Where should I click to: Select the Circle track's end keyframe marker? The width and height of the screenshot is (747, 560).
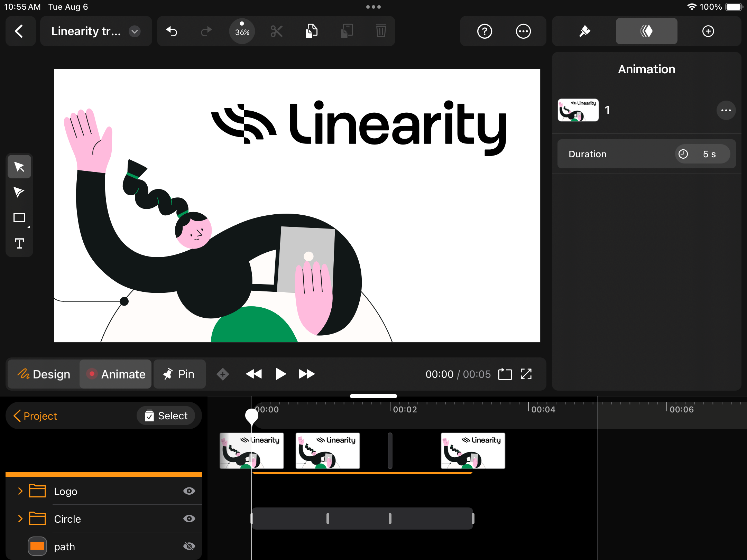coord(473,519)
